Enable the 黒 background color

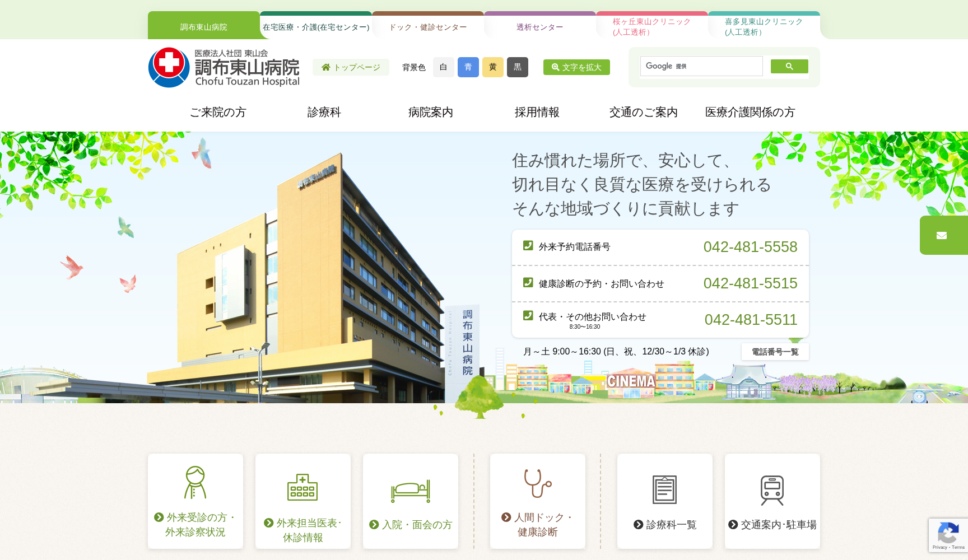click(517, 67)
